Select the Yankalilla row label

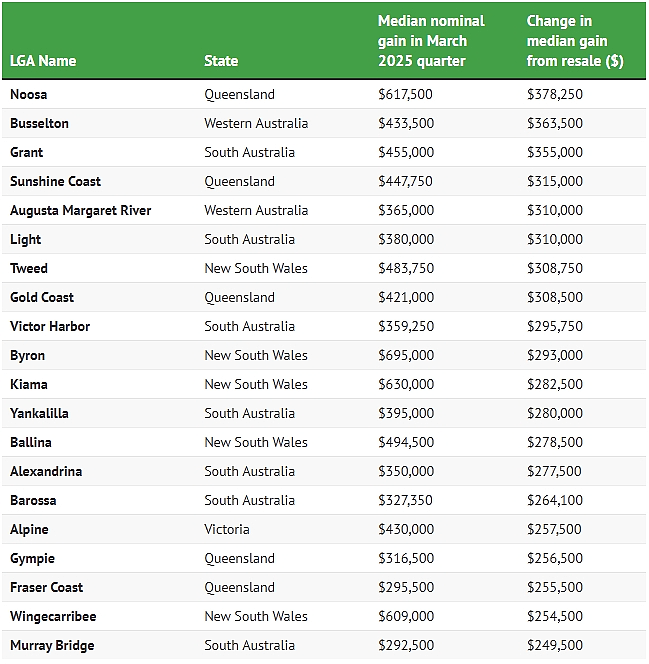click(39, 413)
